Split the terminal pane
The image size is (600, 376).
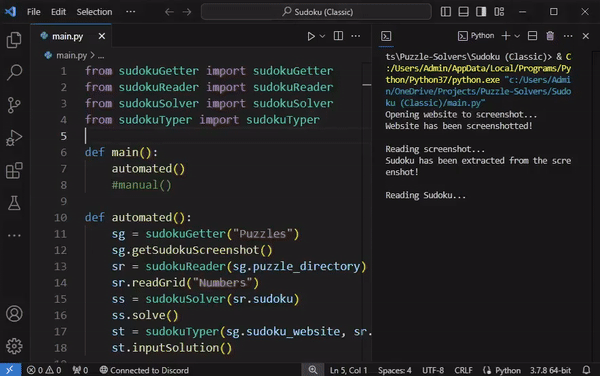point(532,36)
